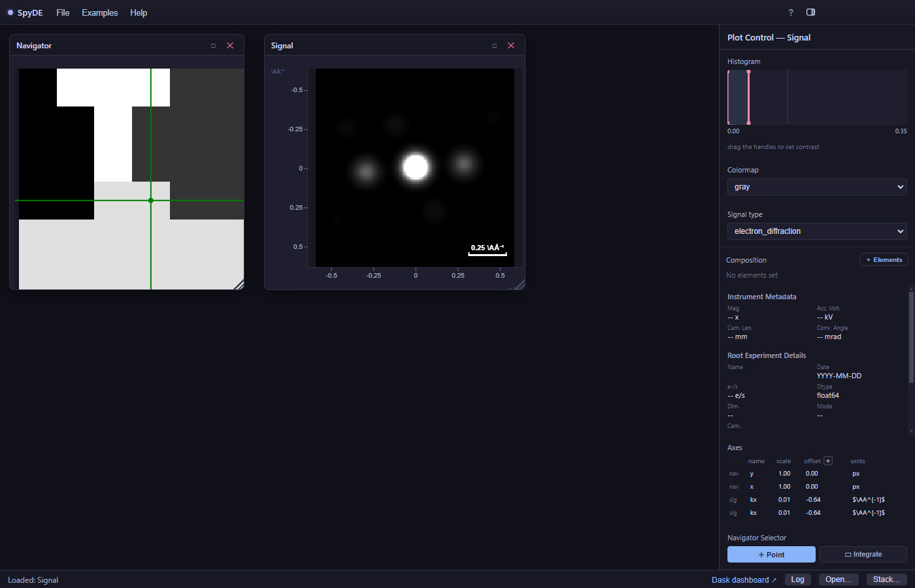The image size is (915, 588).
Task: Maximize the Signal window
Action: point(494,46)
